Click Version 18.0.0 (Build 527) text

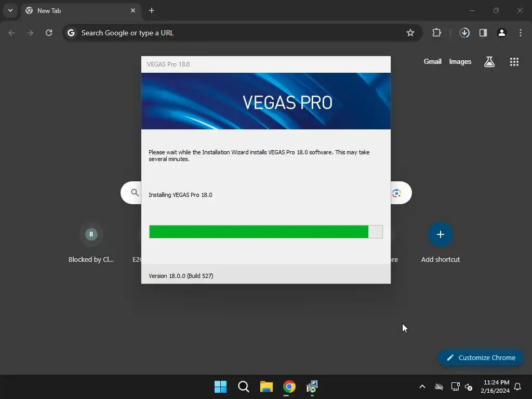[x=181, y=276]
